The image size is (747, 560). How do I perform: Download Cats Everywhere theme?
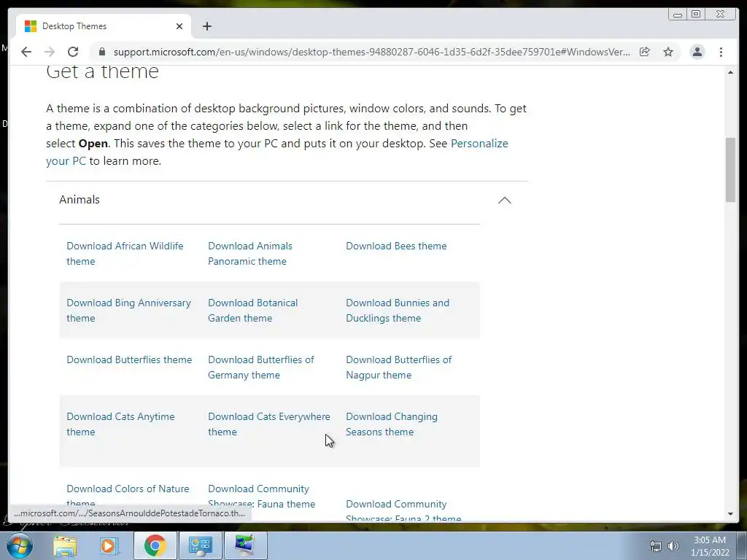click(269, 424)
